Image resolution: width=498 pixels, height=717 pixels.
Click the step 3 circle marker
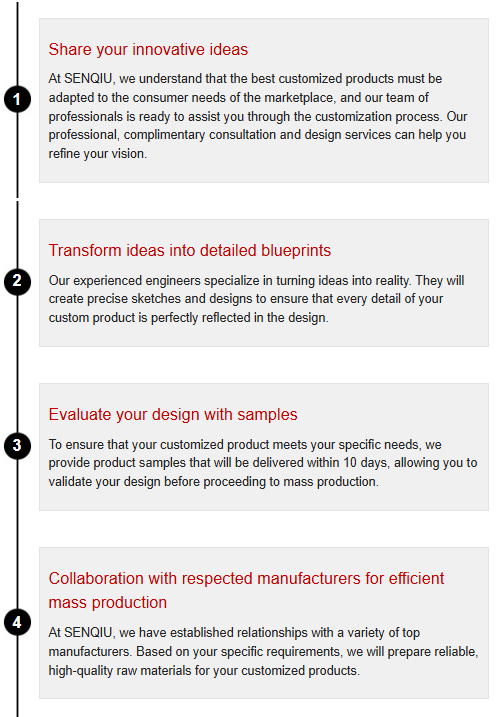pos(17,445)
